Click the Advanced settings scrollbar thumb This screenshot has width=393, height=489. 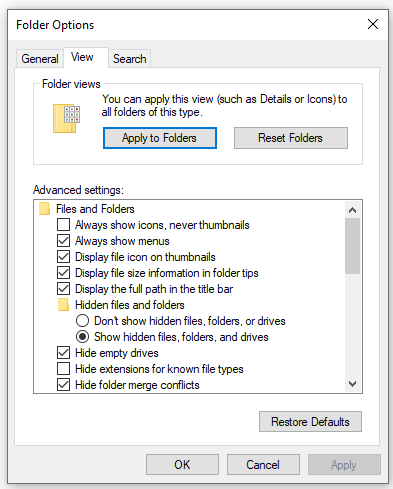(x=352, y=246)
